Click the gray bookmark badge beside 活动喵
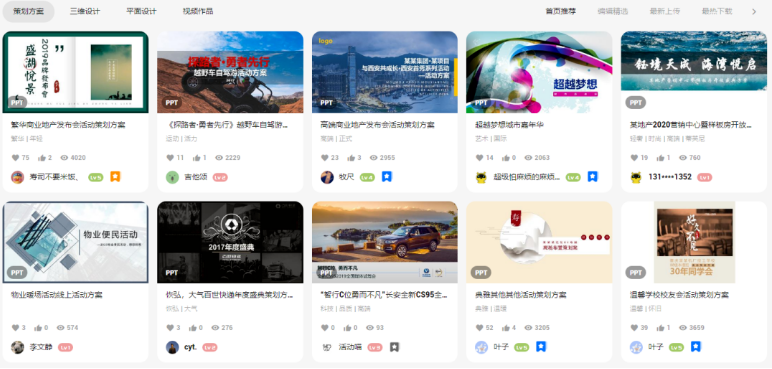This screenshot has width=772, height=369. tap(394, 347)
